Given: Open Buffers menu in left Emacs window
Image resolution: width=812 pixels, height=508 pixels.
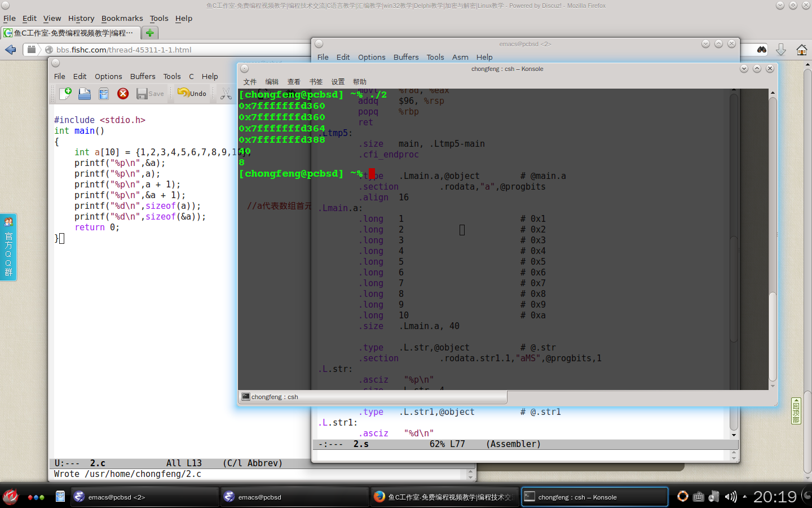Looking at the screenshot, I should (x=143, y=76).
